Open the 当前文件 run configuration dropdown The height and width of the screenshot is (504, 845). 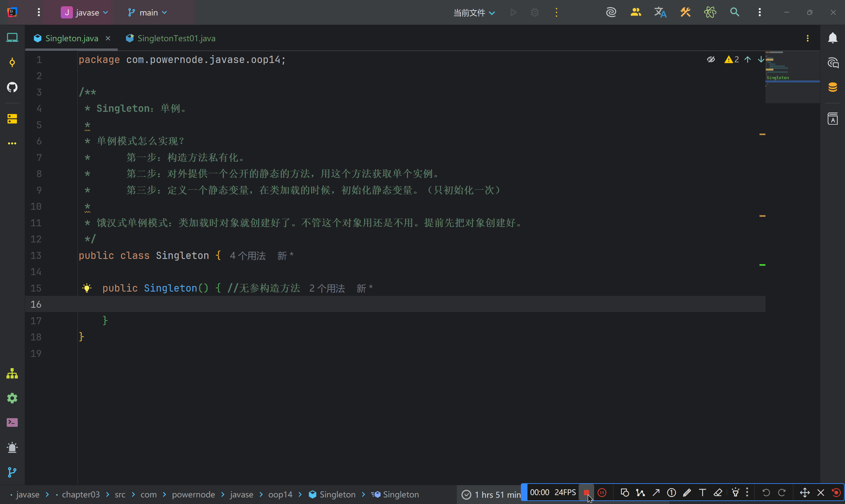click(474, 13)
